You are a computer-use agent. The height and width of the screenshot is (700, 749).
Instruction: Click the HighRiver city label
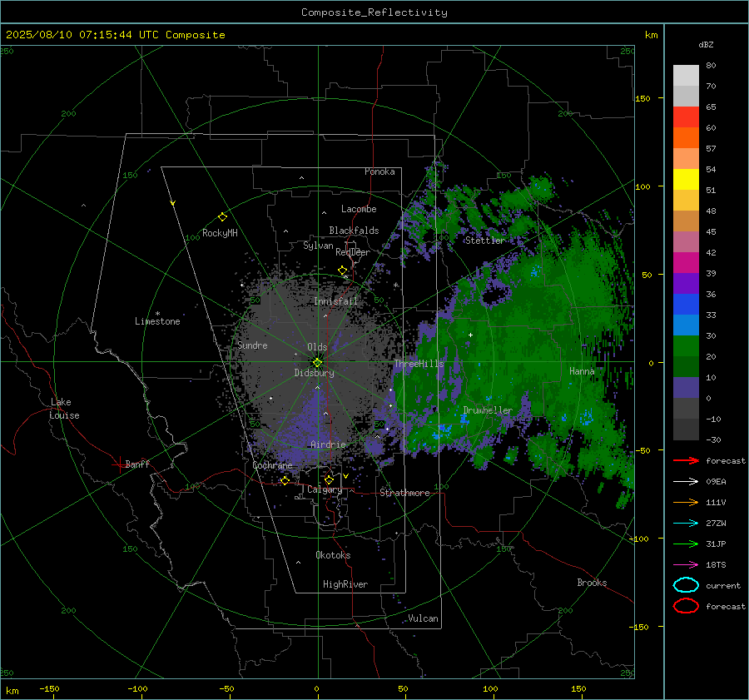pos(345,584)
